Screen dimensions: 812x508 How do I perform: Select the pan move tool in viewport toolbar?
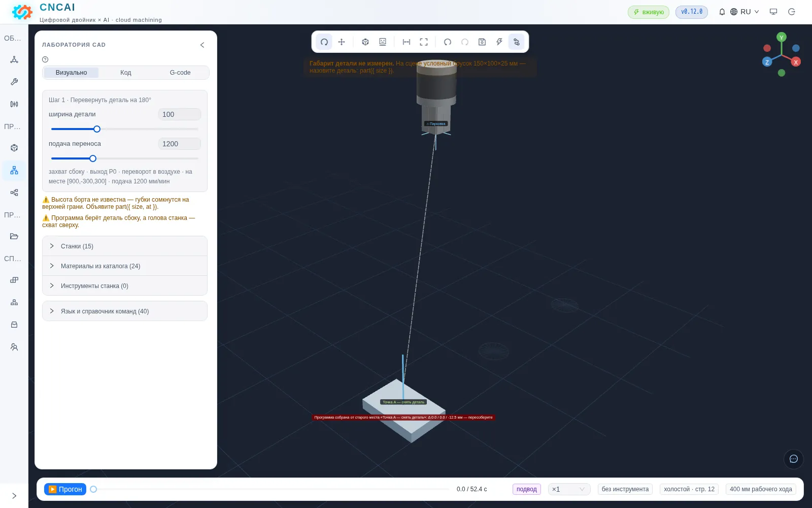coord(342,42)
